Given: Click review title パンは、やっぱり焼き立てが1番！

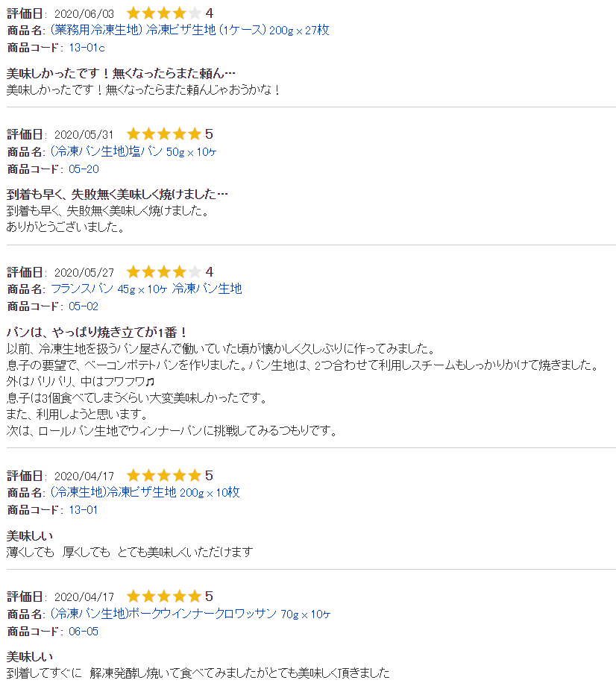Looking at the screenshot, I should (x=97, y=333).
